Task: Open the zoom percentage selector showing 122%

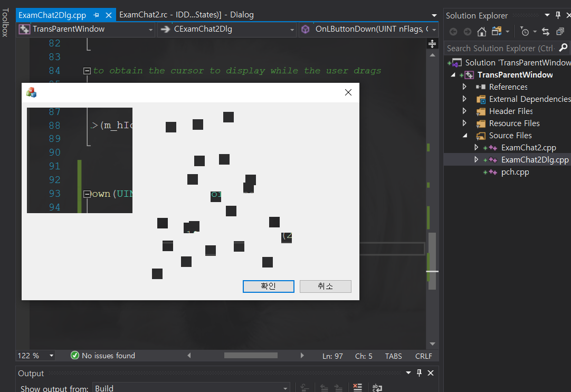Action: click(34, 356)
